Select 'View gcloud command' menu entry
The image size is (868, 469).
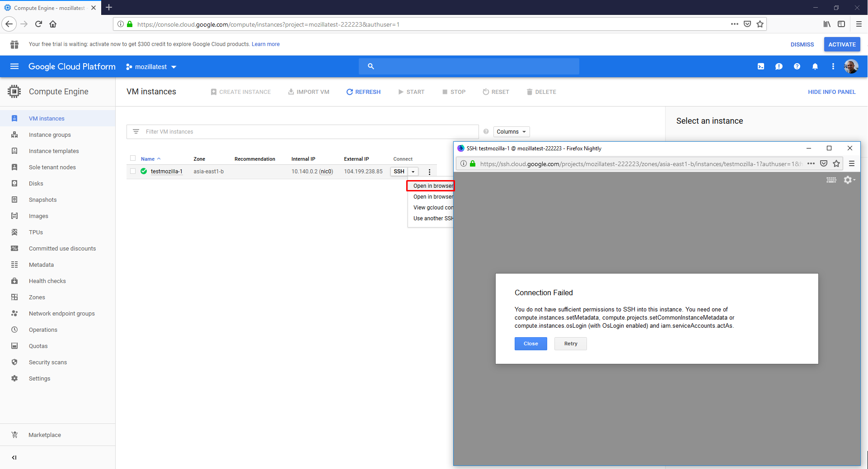point(431,208)
